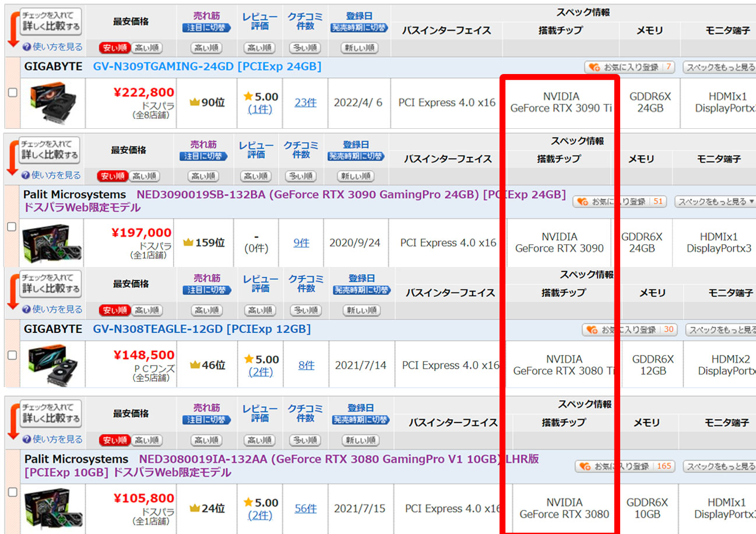This screenshot has height=534, width=756.
Task: Click 注目に切替 above the Palit NED3090019SB-132BA row
Action: (x=203, y=156)
